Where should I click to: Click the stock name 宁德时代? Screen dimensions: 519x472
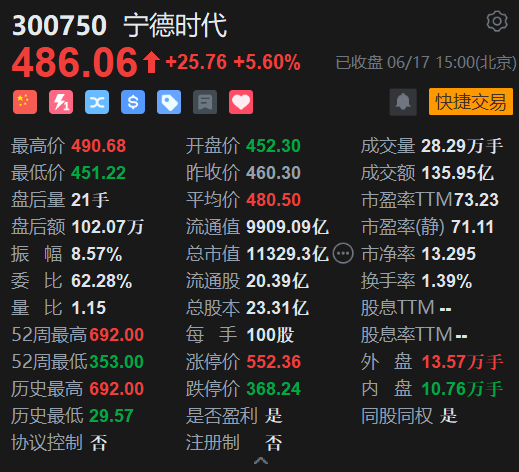(175, 25)
